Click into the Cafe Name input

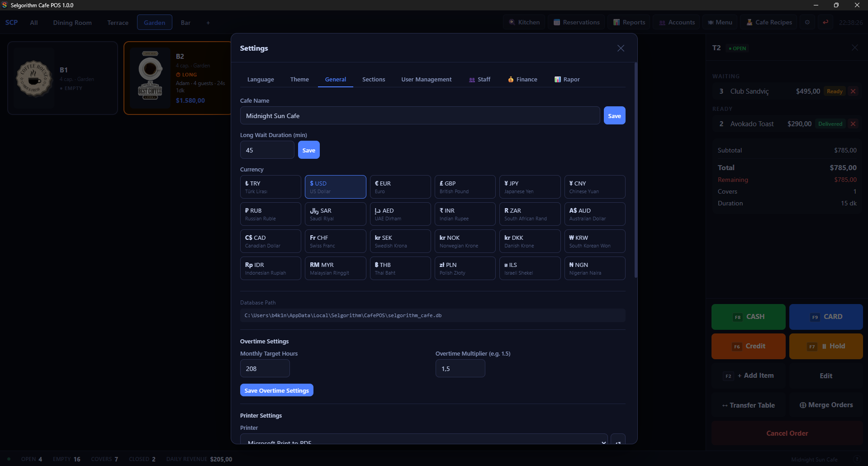420,116
